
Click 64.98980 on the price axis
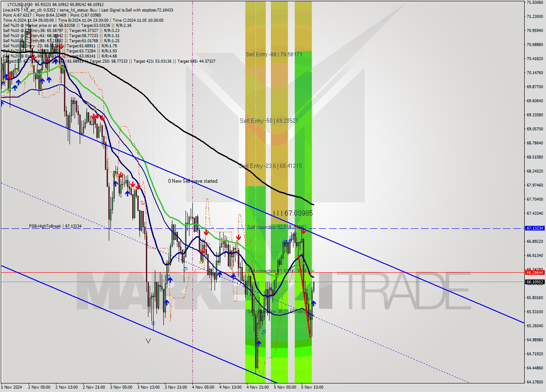(534, 340)
